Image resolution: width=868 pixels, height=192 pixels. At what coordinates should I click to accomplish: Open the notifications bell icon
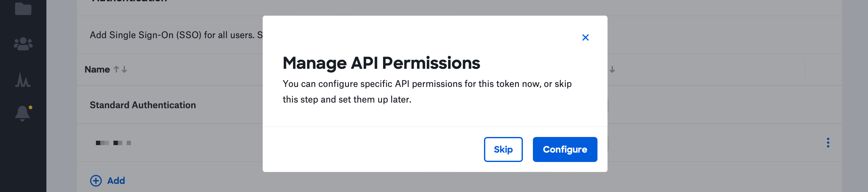(x=23, y=113)
